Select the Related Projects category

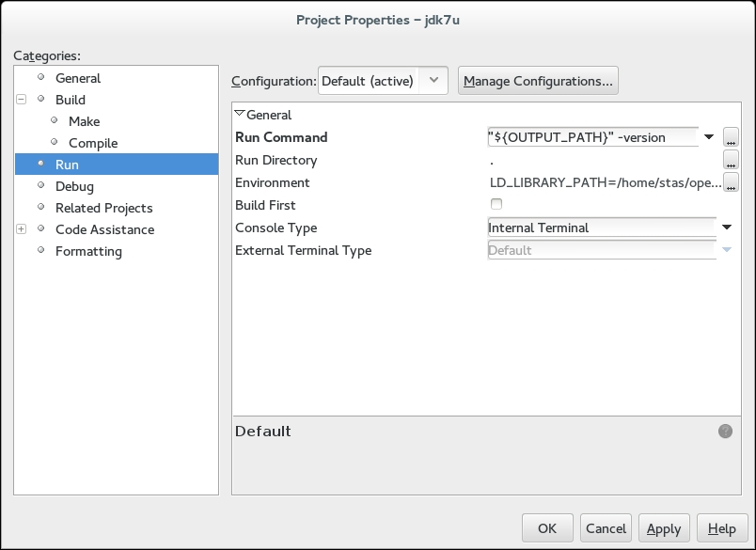click(103, 208)
